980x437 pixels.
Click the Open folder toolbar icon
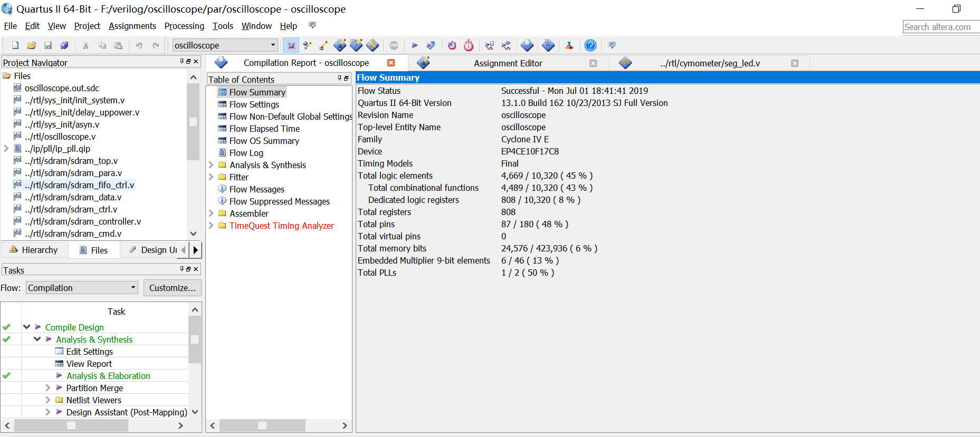point(32,45)
